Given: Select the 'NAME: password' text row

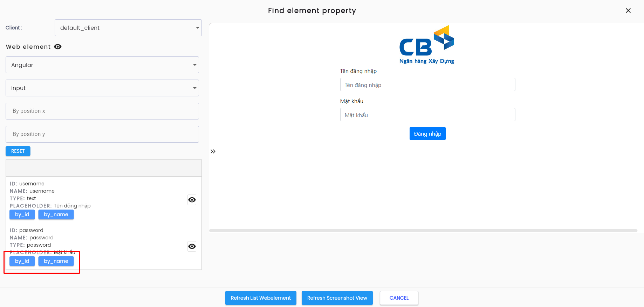Looking at the screenshot, I should click(32, 238).
